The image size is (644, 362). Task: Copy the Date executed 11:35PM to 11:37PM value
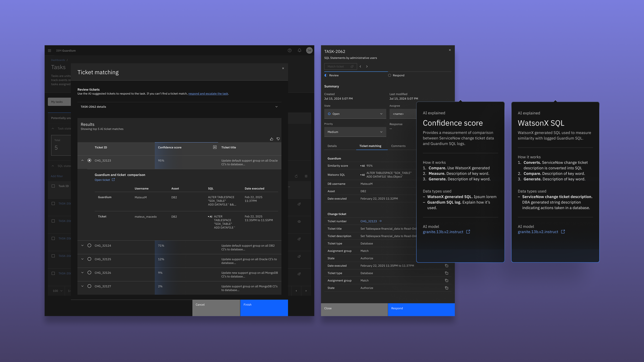pos(447,266)
